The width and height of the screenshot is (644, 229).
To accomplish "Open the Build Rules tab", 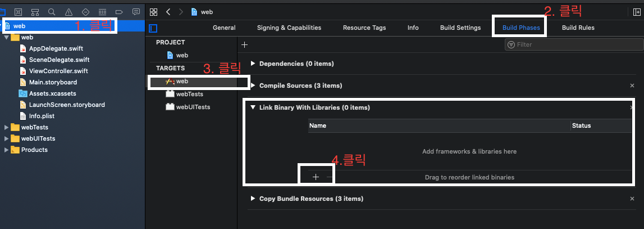I will pos(578,28).
